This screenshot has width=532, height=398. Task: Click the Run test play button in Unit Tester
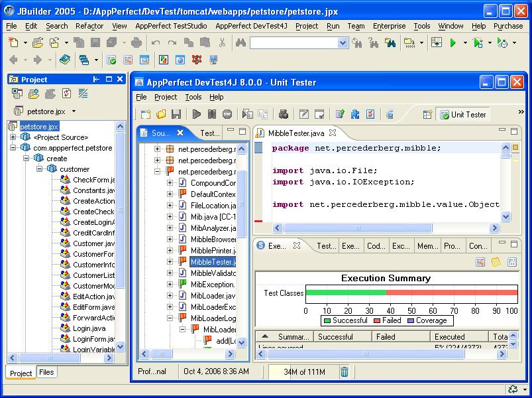(197, 114)
